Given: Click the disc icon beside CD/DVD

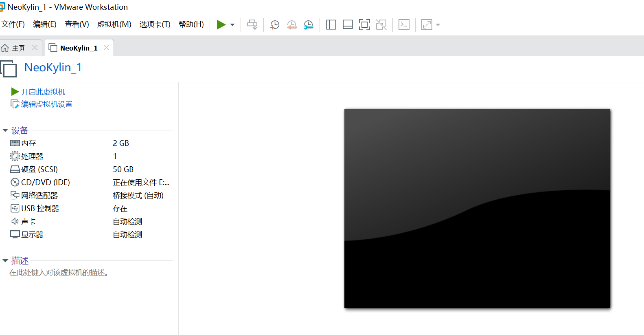Looking at the screenshot, I should [15, 182].
